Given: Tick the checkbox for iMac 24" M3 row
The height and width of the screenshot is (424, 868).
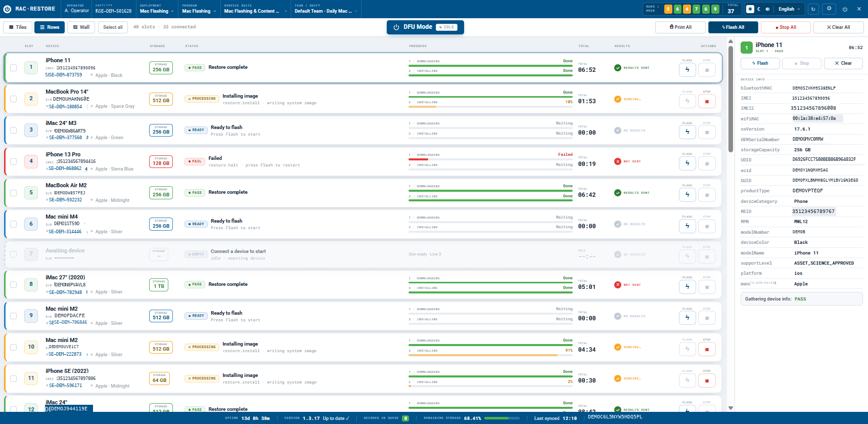Looking at the screenshot, I should pyautogui.click(x=14, y=130).
